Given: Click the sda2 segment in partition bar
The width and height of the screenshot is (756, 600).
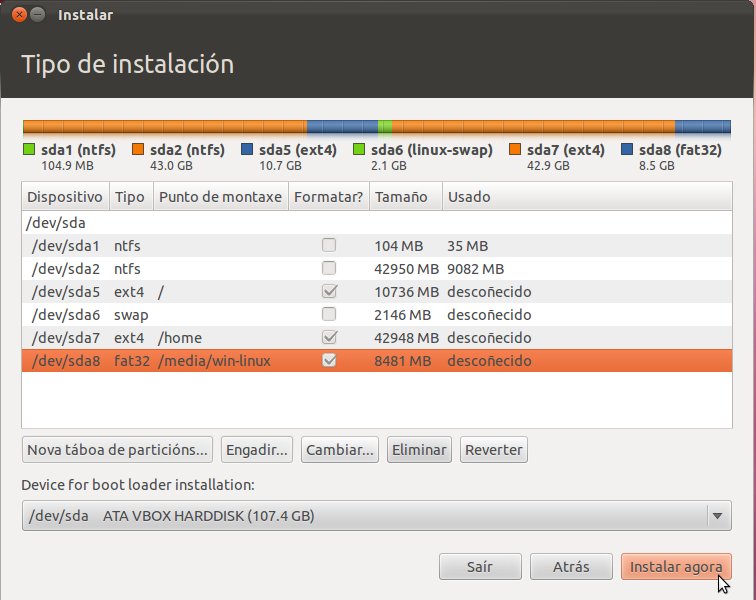Looking at the screenshot, I should tap(165, 127).
